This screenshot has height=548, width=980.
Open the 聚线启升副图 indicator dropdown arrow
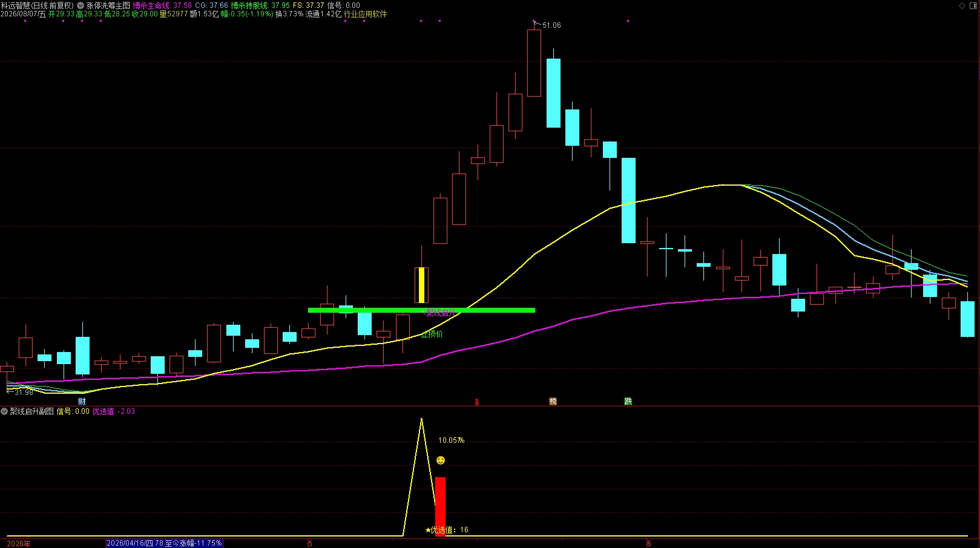pyautogui.click(x=4, y=411)
